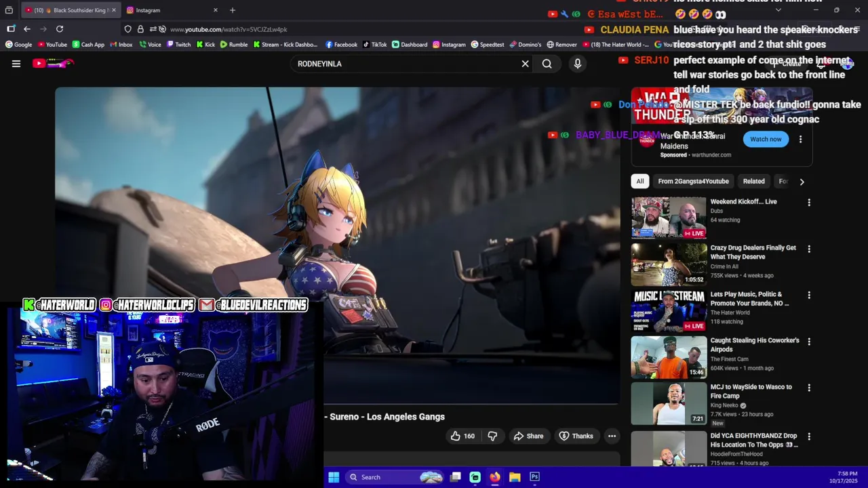Click the tracking protection shield icon
868x488 pixels.
click(128, 29)
